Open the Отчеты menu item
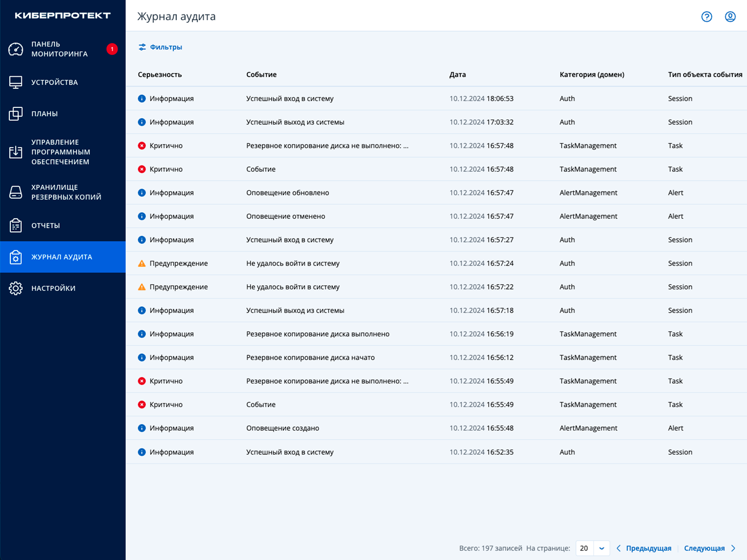The image size is (747, 560). (46, 226)
